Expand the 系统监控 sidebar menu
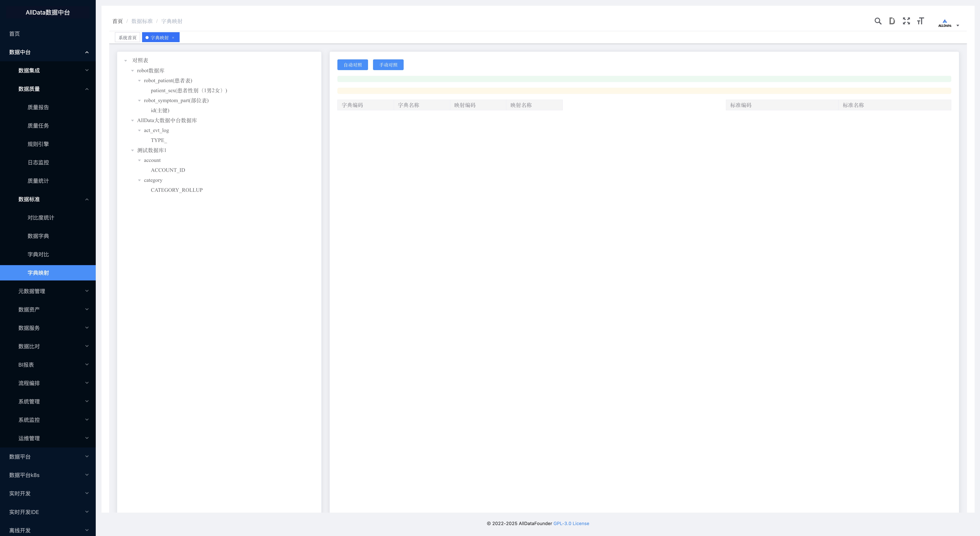This screenshot has height=536, width=980. [48, 420]
